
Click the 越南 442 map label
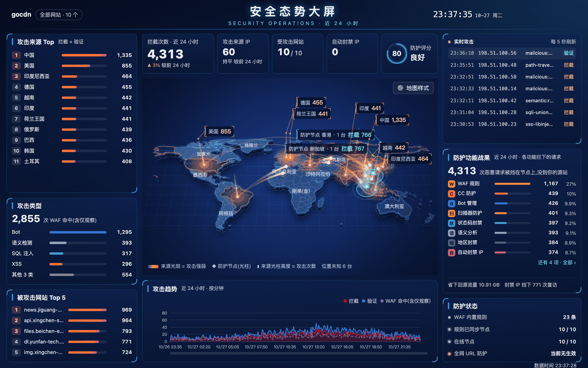[394, 148]
